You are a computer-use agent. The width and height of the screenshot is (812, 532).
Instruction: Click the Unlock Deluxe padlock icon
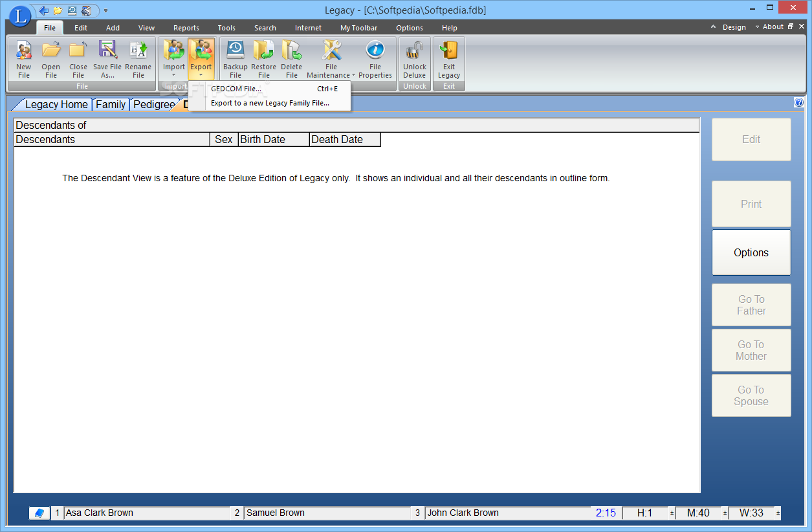[x=414, y=50]
